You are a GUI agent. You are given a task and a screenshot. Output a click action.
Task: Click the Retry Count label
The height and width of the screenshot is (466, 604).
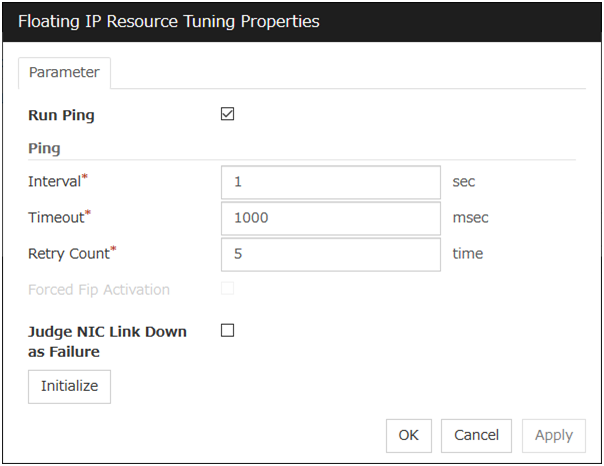(70, 254)
